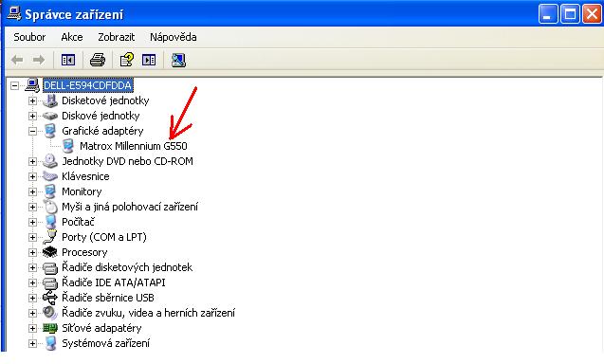The image size is (604, 364).
Task: Open Properties via the question mark toolbar icon
Action: [x=127, y=60]
